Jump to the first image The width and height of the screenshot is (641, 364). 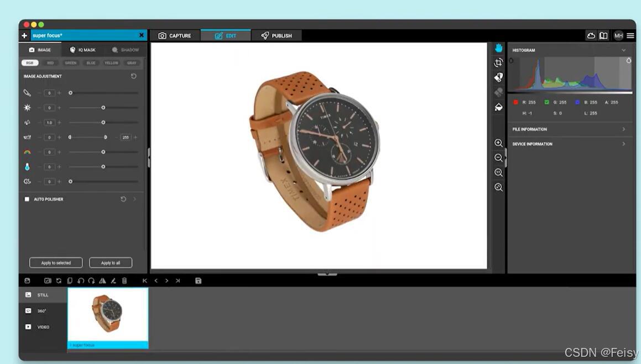145,281
